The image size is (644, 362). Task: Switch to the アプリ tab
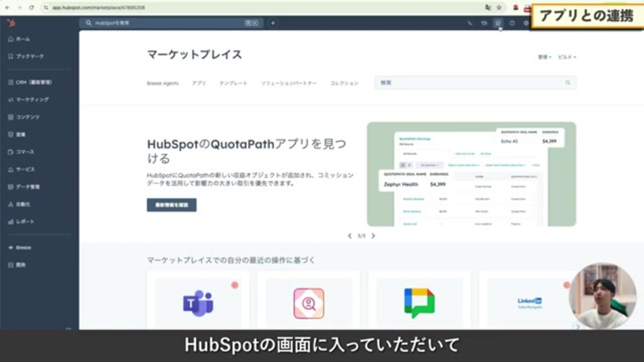click(x=199, y=83)
